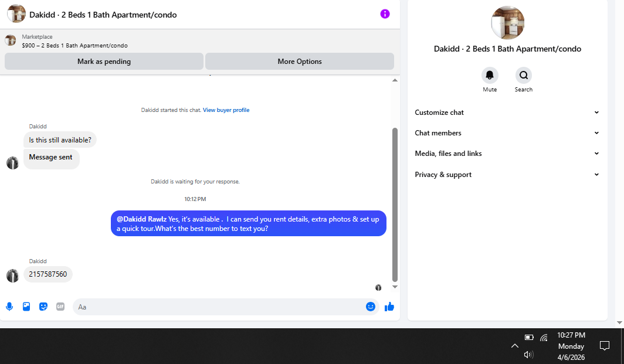
Task: Click the seen receipt avatar below messages
Action: tap(378, 288)
